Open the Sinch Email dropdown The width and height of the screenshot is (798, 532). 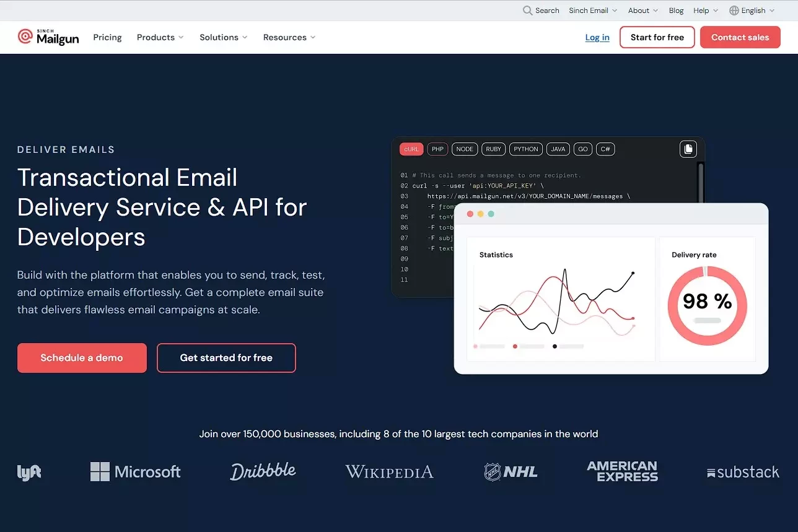[593, 11]
